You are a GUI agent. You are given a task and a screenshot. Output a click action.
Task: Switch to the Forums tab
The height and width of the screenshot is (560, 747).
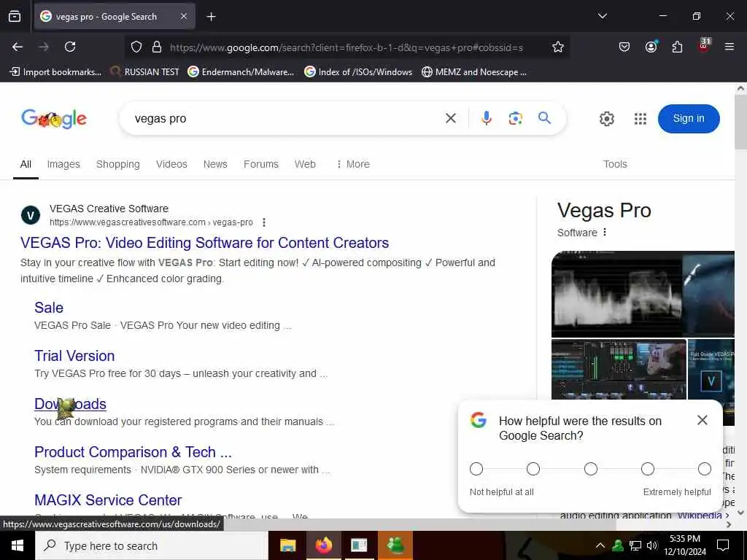261,164
